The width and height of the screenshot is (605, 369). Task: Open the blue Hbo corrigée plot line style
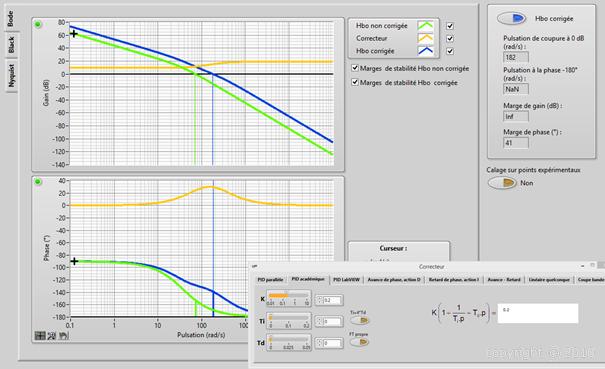click(x=426, y=51)
